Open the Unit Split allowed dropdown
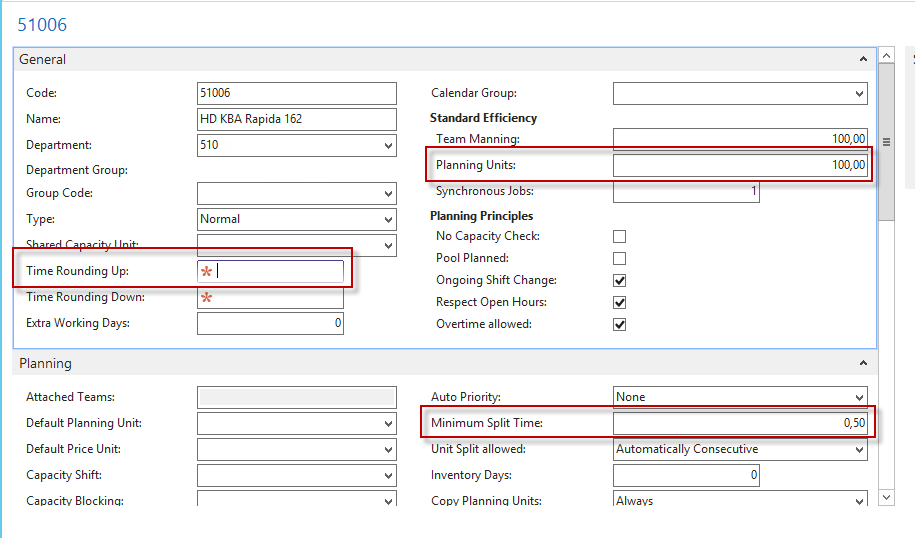 pyautogui.click(x=859, y=449)
